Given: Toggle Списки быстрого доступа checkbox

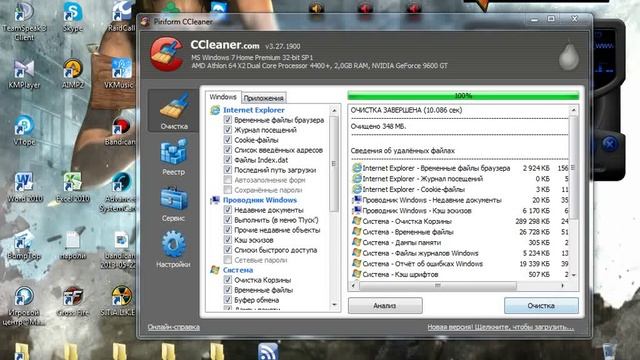Looking at the screenshot, I should coord(228,250).
